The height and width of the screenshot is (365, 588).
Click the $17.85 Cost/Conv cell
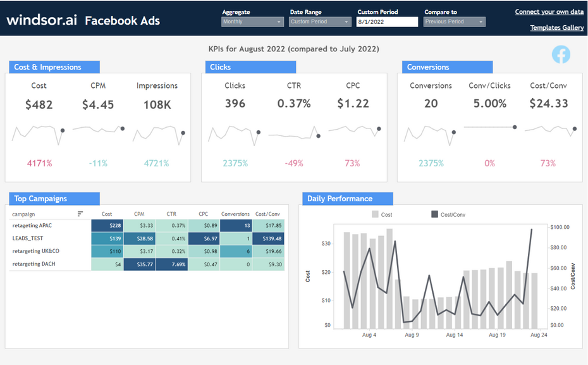(268, 225)
